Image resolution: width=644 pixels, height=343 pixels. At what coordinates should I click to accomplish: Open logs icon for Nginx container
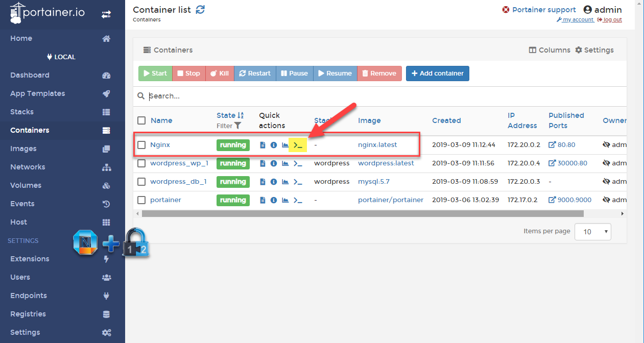click(263, 145)
